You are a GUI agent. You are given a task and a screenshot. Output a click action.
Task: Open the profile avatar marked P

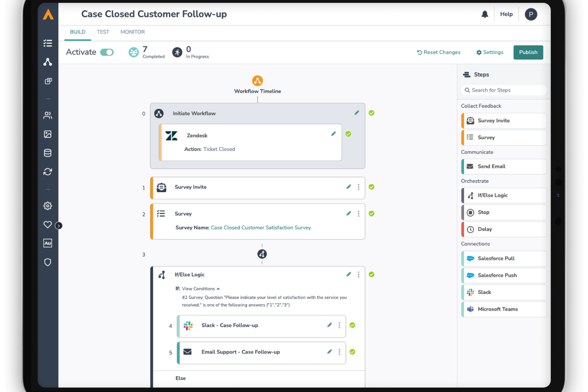(531, 14)
